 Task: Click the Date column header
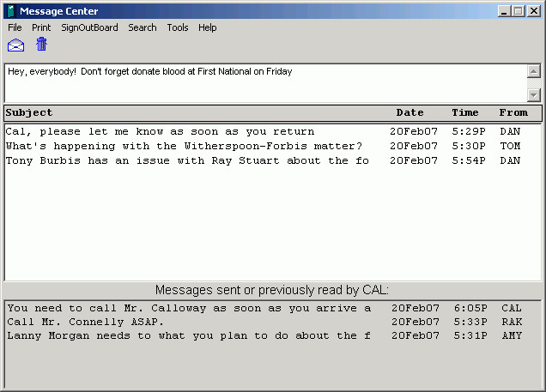[409, 112]
